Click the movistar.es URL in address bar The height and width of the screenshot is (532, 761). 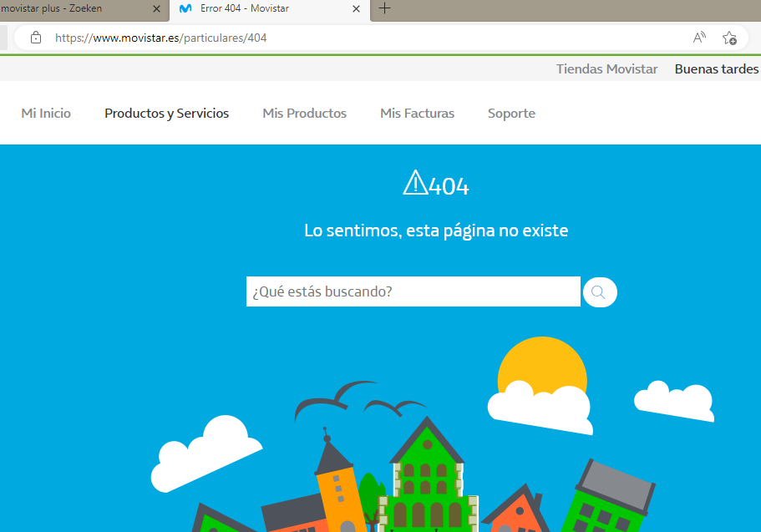(161, 38)
